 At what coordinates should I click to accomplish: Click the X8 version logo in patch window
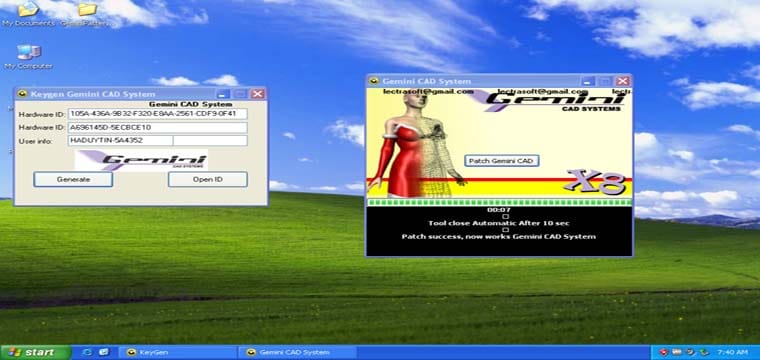coord(596,182)
